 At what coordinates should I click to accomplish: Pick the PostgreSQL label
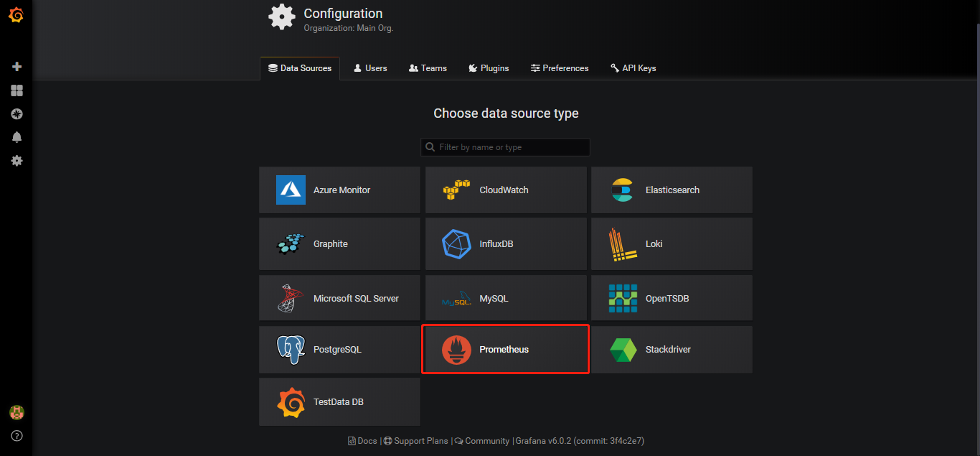[x=337, y=350]
